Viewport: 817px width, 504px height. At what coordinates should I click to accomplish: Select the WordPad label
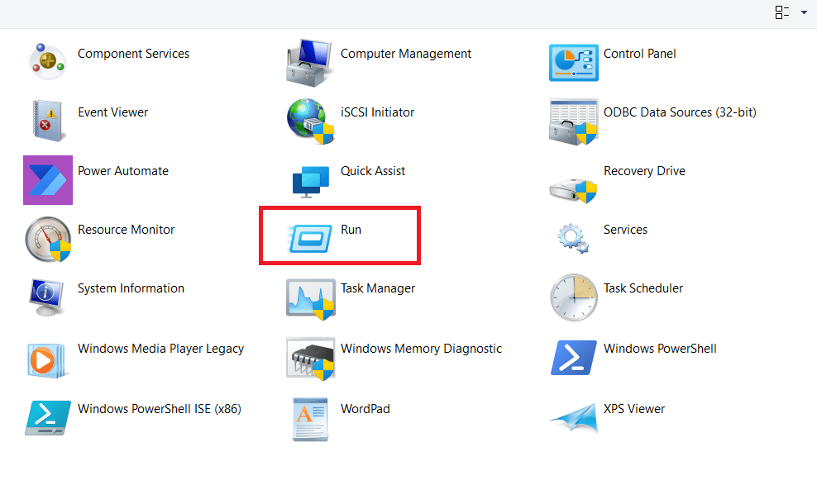pyautogui.click(x=365, y=409)
